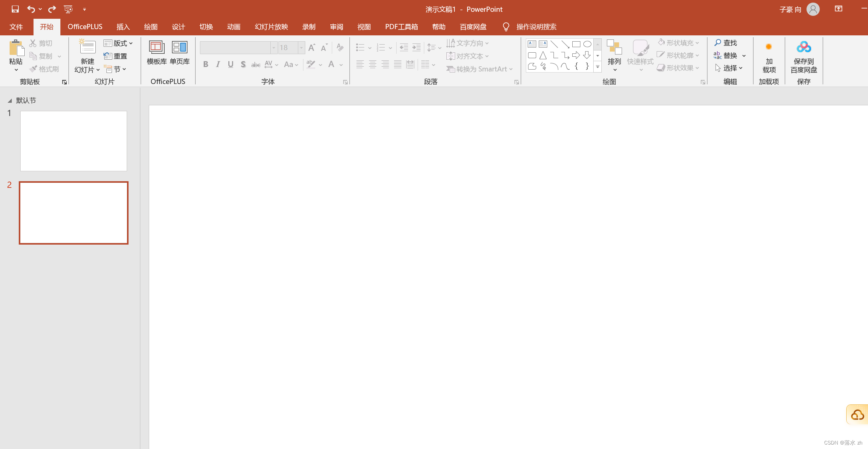The width and height of the screenshot is (868, 449).
Task: Toggle Italic formatting button
Action: click(218, 64)
